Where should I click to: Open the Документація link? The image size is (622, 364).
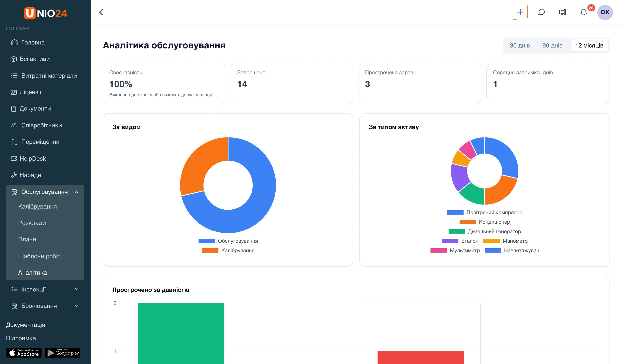click(x=25, y=325)
